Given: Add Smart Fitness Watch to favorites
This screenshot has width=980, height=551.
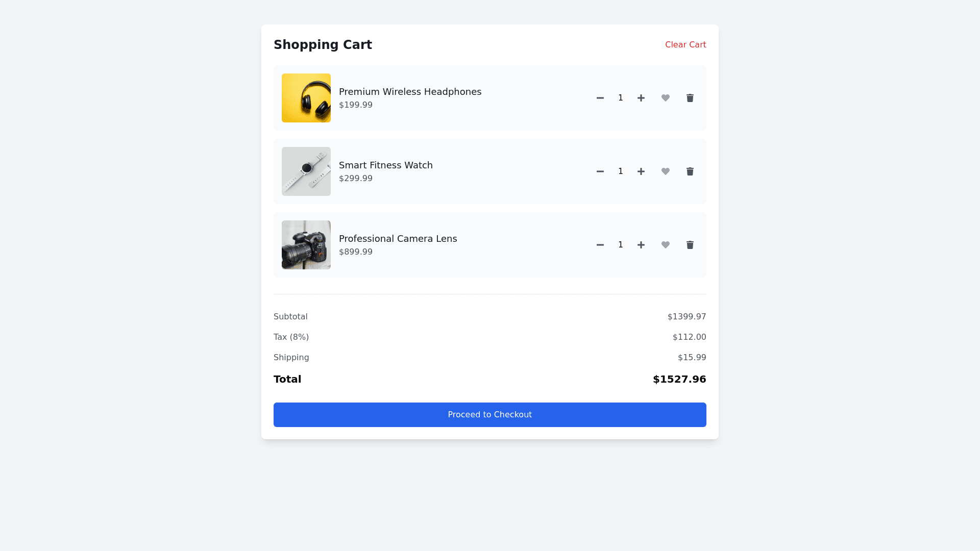Looking at the screenshot, I should coord(666,171).
